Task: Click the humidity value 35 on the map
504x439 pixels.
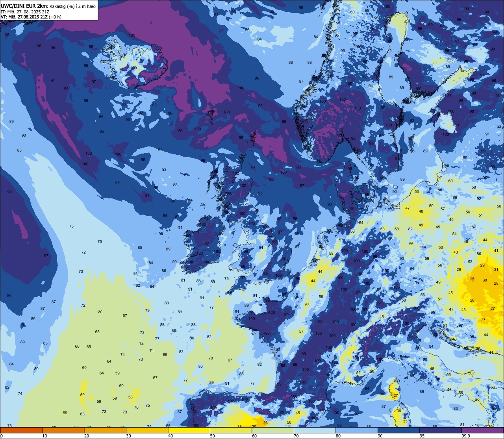Action: (405, 421)
